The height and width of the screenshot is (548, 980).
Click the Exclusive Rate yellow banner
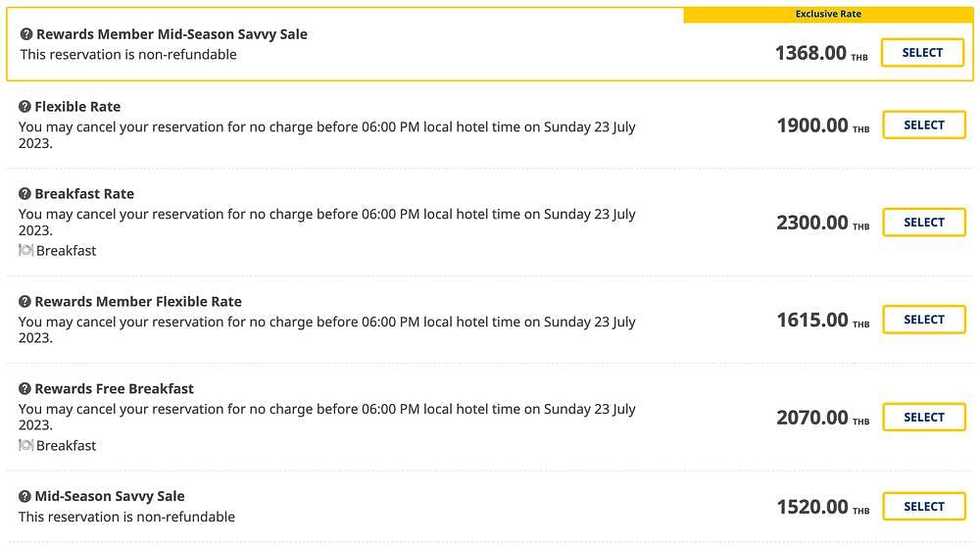(x=828, y=15)
